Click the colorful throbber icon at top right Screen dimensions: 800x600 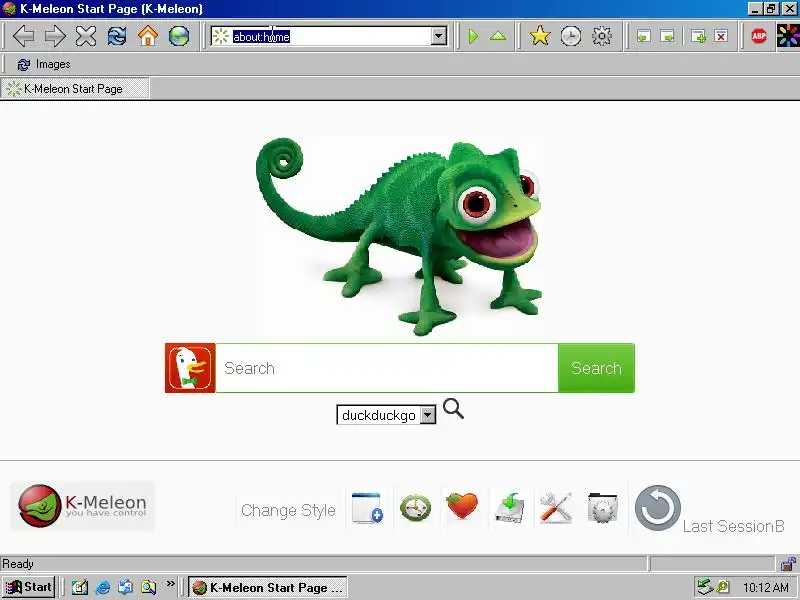788,36
